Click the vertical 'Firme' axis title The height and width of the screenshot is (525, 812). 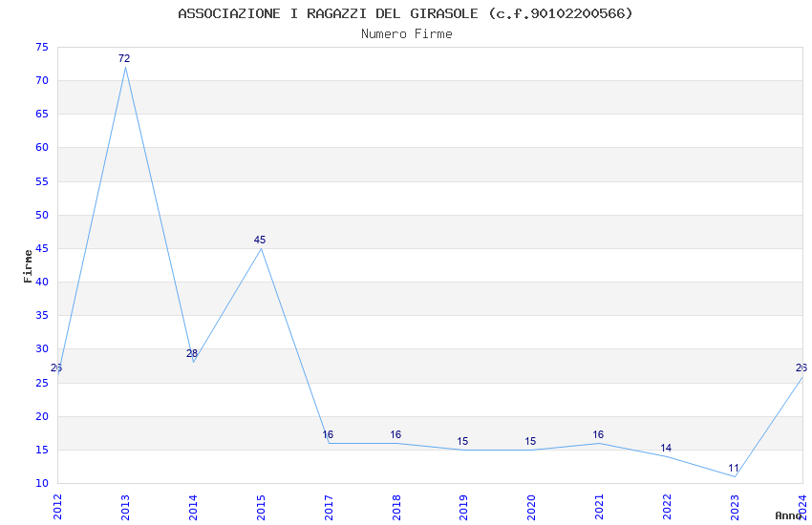point(28,265)
